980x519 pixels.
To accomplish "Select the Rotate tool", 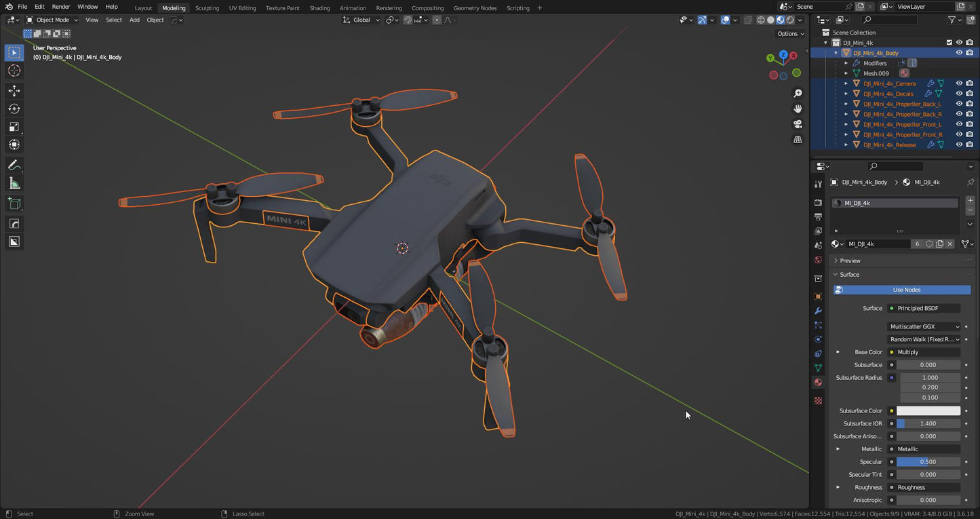I will [x=14, y=108].
